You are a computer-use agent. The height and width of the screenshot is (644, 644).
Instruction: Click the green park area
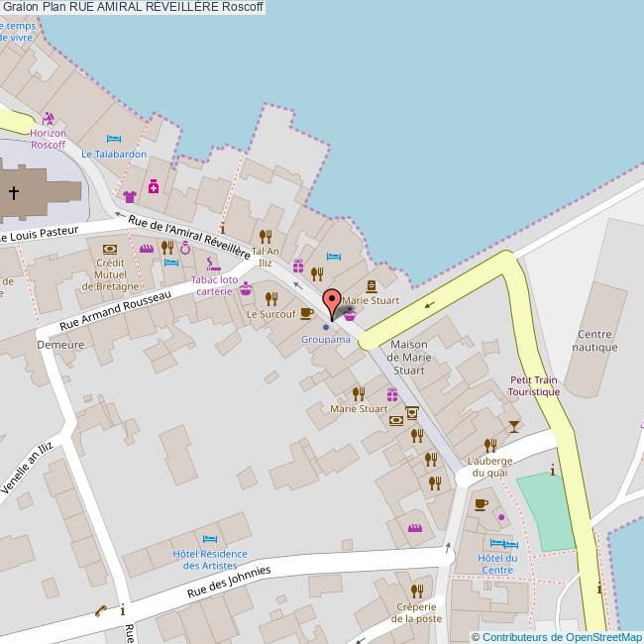pyautogui.click(x=544, y=508)
